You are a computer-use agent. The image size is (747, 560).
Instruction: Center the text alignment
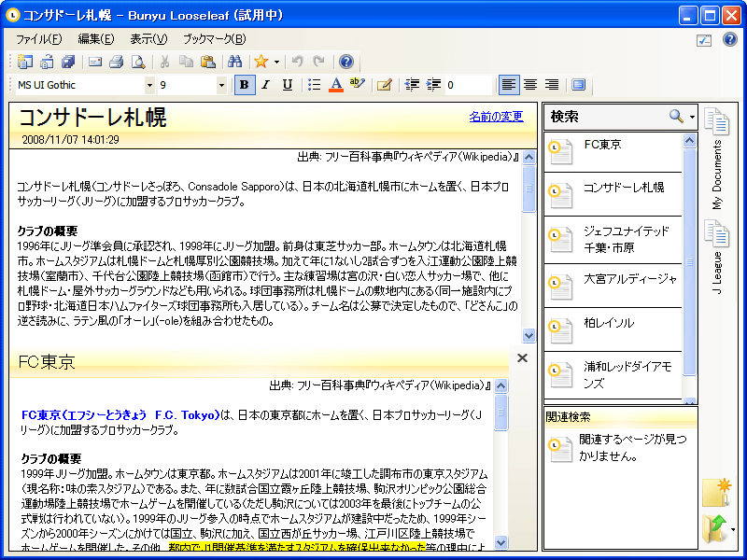click(530, 85)
